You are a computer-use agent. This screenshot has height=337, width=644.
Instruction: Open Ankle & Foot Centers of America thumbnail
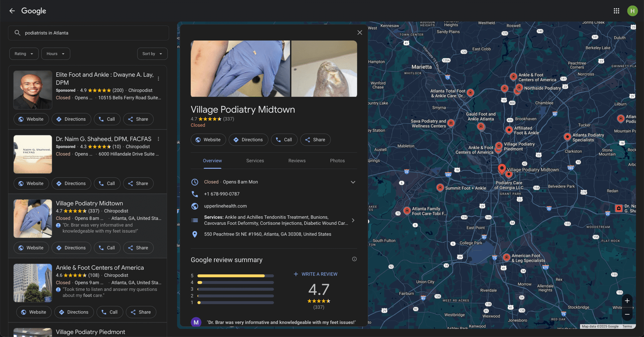(x=33, y=283)
